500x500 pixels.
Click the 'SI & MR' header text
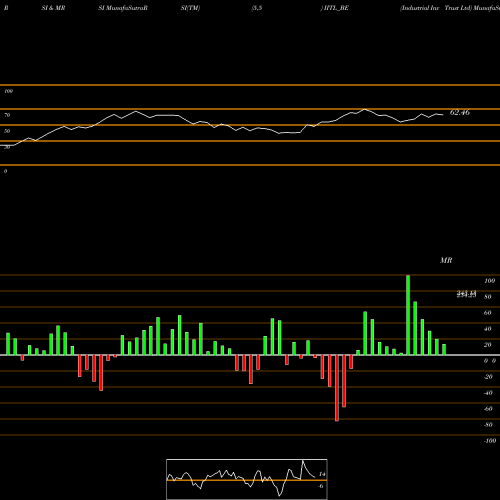53,8
